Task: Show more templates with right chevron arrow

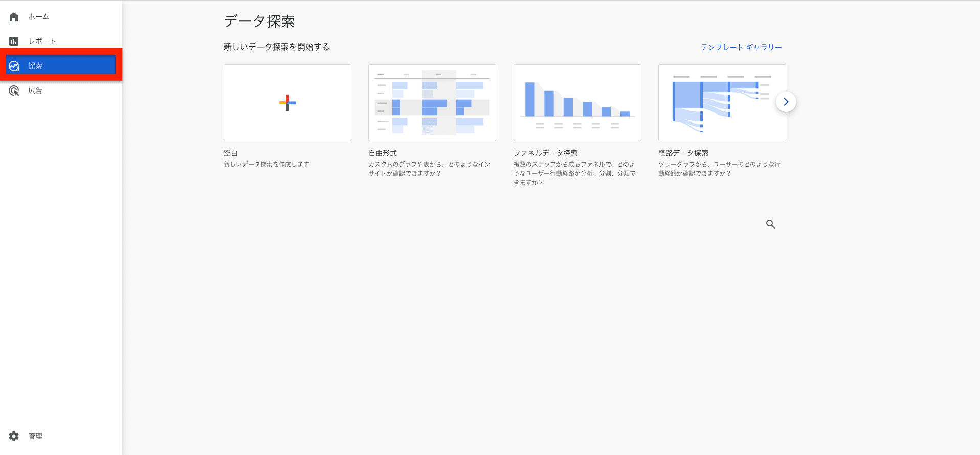Action: click(x=786, y=102)
